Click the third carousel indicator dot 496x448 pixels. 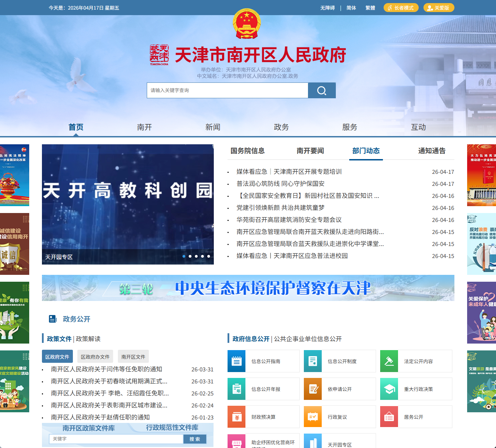pyautogui.click(x=196, y=256)
